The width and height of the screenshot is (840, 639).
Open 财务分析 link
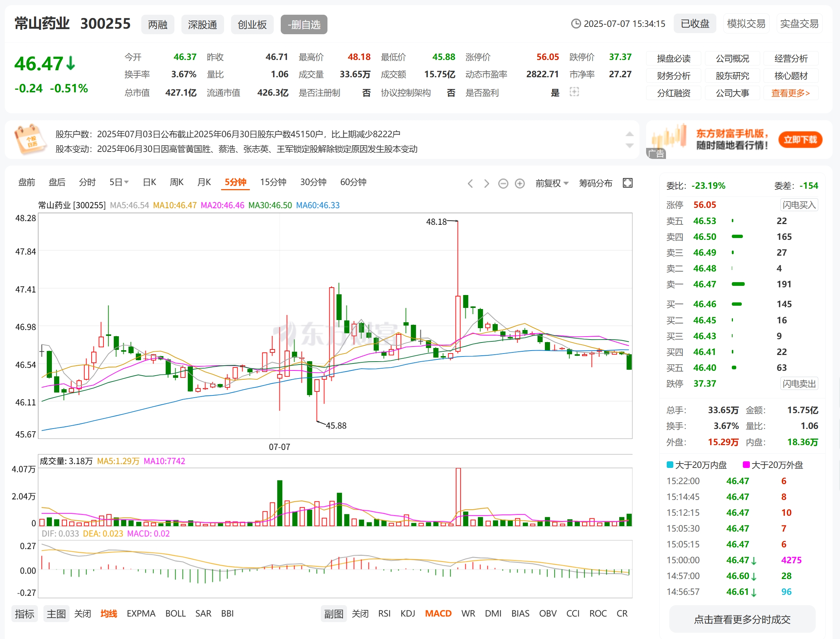point(673,76)
